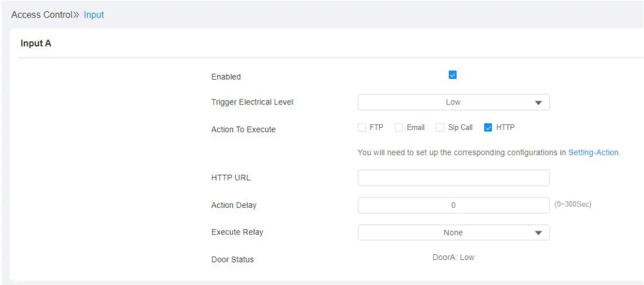Click the Sip Call label text
Viewport: 644px width, 285px height.
460,128
